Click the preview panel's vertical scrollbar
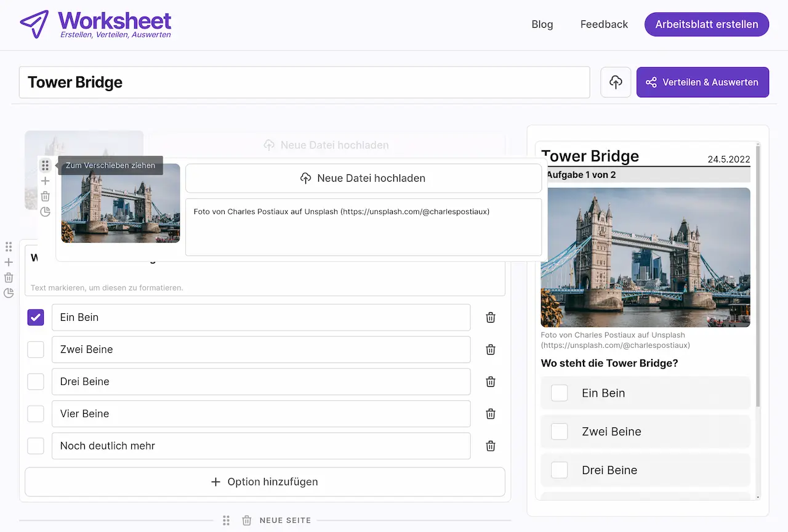This screenshot has height=532, width=788. coord(758,276)
